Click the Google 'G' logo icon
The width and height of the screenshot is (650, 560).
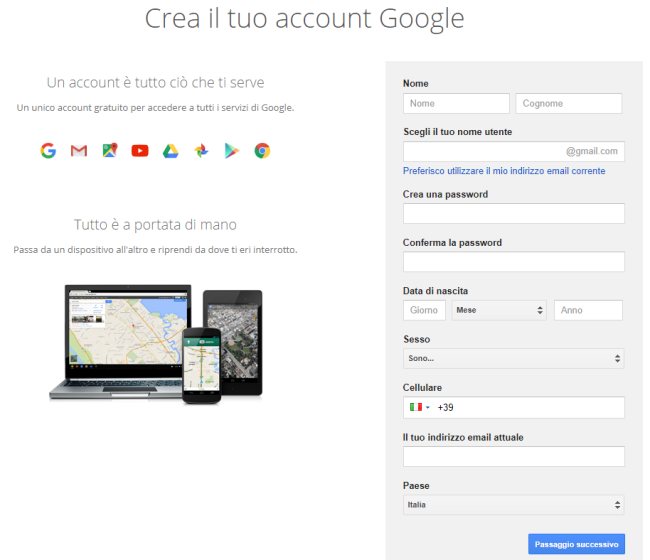[48, 150]
